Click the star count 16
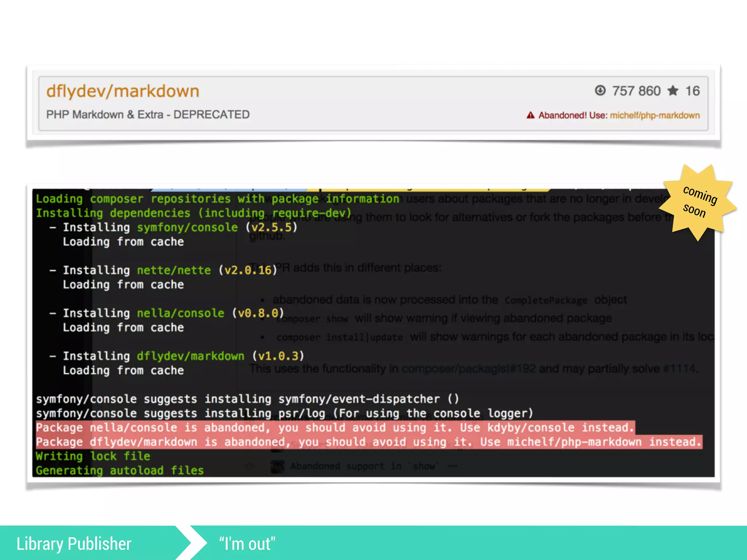 click(x=692, y=91)
